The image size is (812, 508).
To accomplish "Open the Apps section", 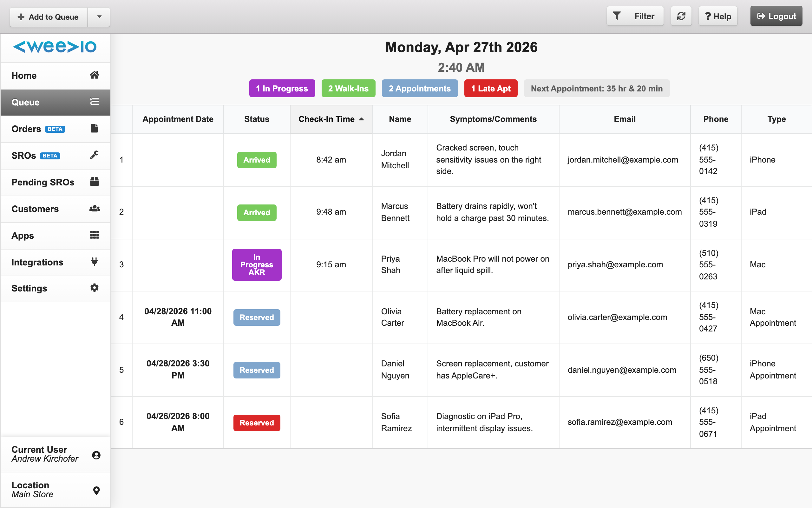I will 56,236.
